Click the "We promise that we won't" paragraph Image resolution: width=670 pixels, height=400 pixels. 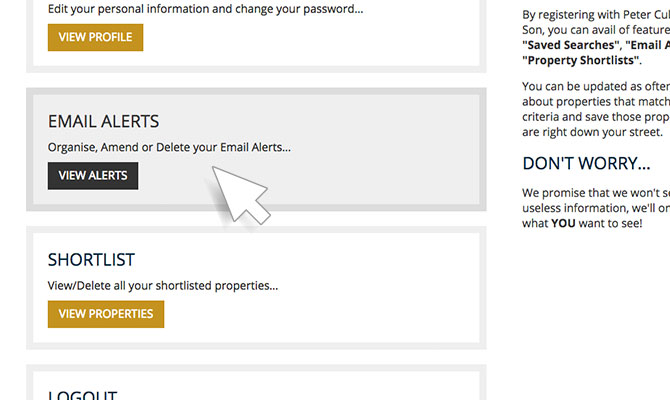595,192
